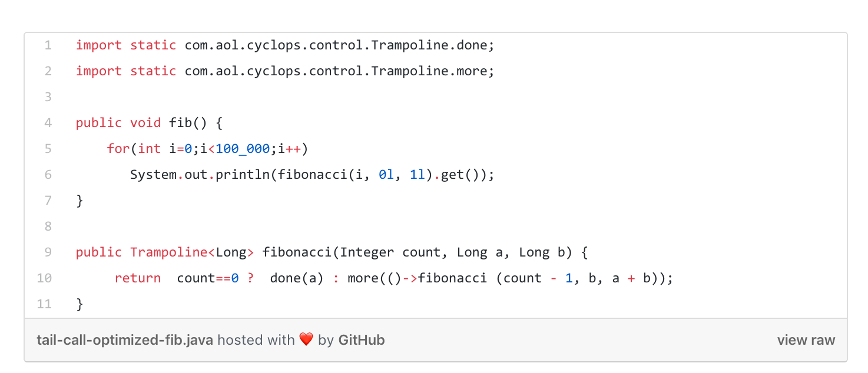This screenshot has height=373, width=868.
Task: Select line number 6
Action: 48,175
